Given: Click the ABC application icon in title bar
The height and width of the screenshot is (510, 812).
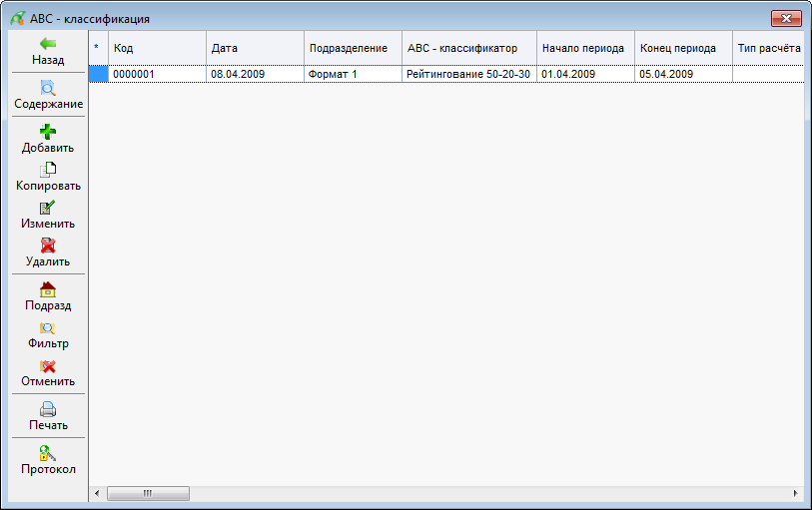Looking at the screenshot, I should (18, 19).
